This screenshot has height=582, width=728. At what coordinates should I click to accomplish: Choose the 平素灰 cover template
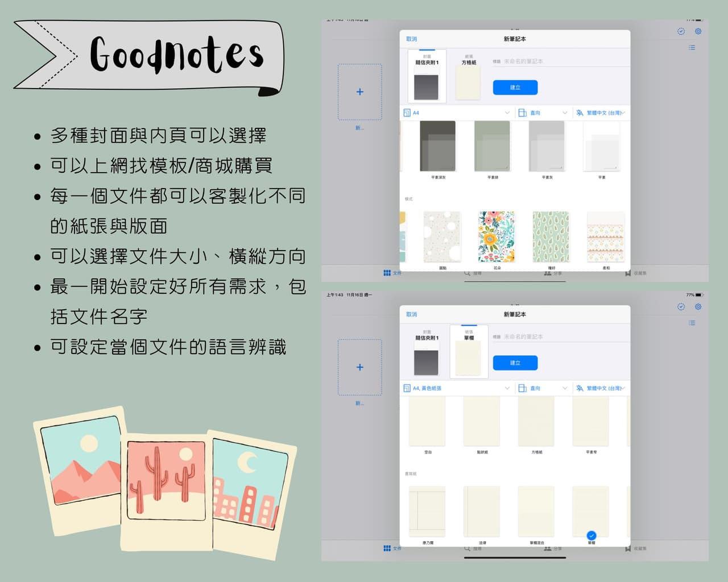pos(547,146)
